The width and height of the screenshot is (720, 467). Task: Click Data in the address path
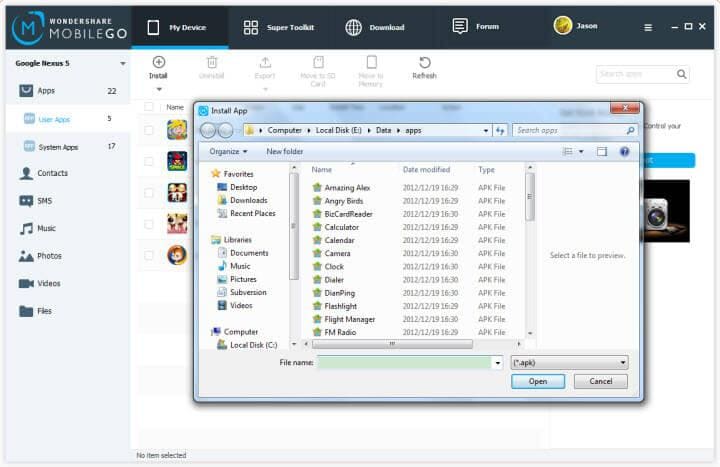383,131
